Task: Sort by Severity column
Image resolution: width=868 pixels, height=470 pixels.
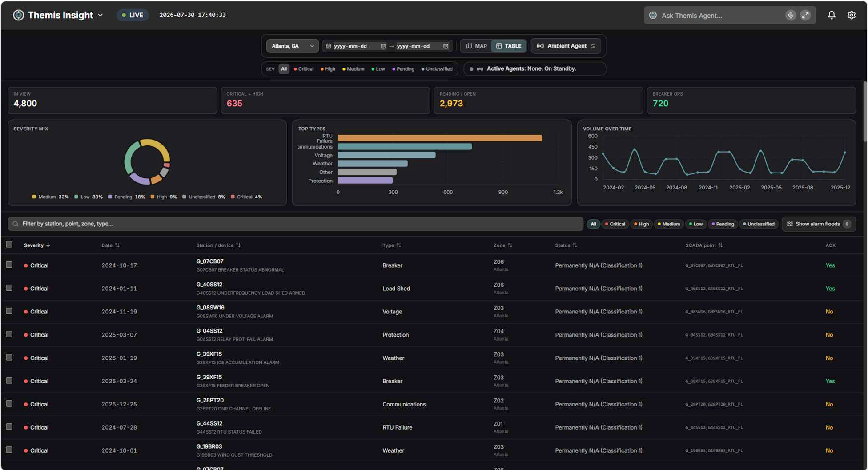Action: pos(37,245)
